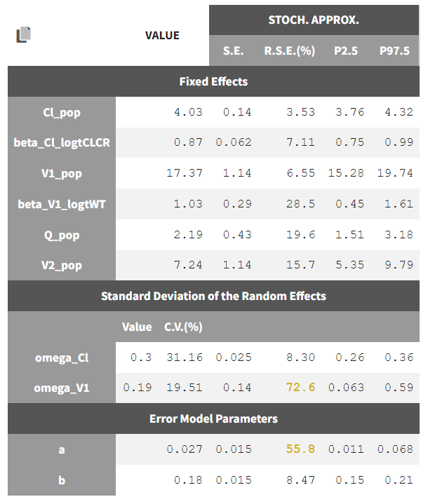Click the highlighted 55.8 R.S.E. value
This screenshot has height=504, width=428.
(x=300, y=449)
